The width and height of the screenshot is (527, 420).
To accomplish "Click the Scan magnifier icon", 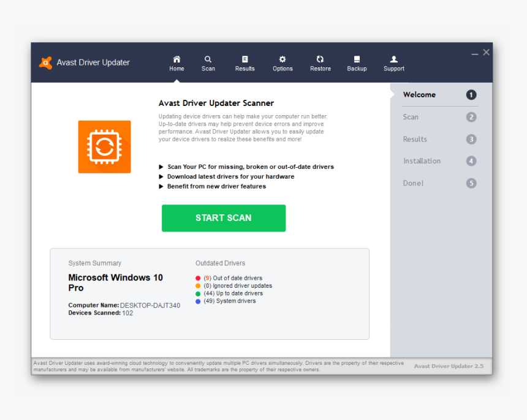I will [x=208, y=59].
